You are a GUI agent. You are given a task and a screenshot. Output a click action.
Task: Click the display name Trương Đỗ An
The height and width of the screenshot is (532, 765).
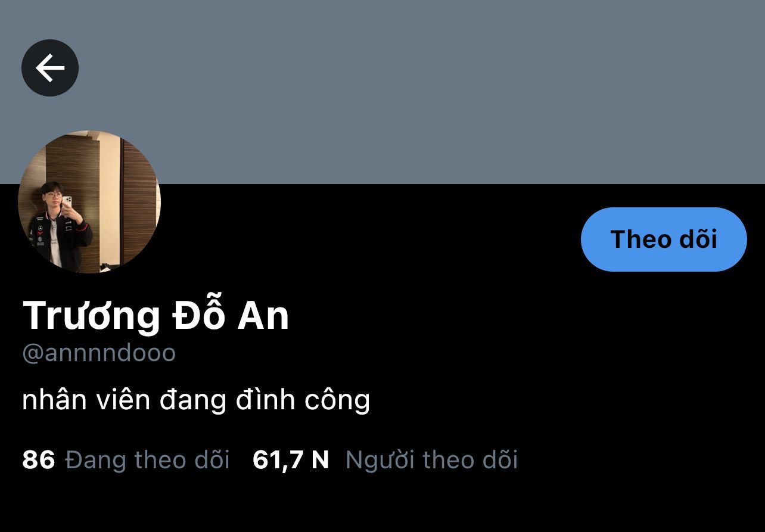[x=156, y=315]
